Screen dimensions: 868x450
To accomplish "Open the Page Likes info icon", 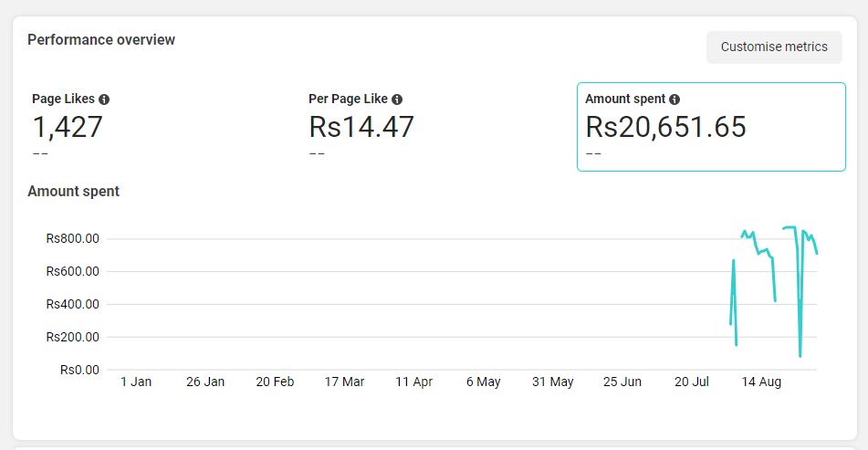I will [x=104, y=99].
